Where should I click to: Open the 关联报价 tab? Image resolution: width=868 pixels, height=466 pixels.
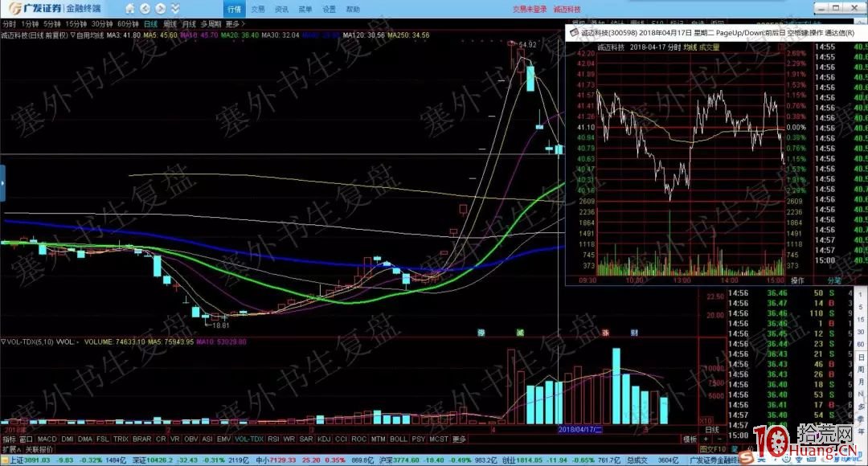(39, 449)
